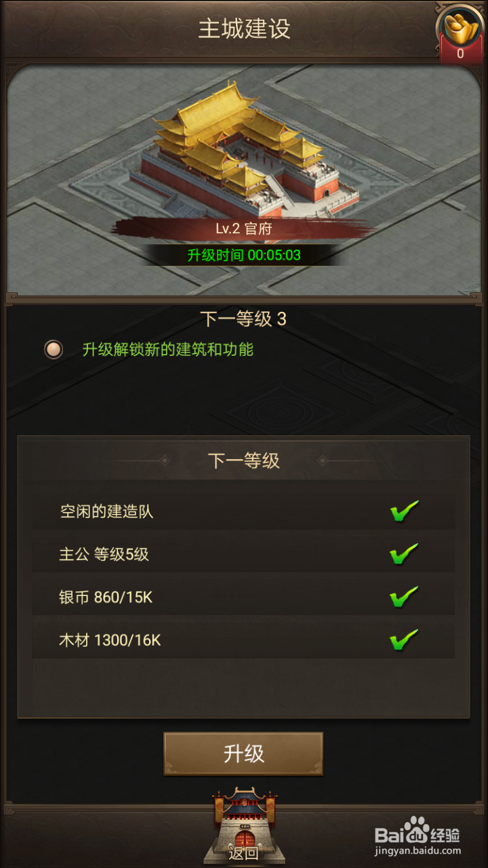Click the 下一等级 3 level heading
488x868 pixels.
(x=243, y=319)
